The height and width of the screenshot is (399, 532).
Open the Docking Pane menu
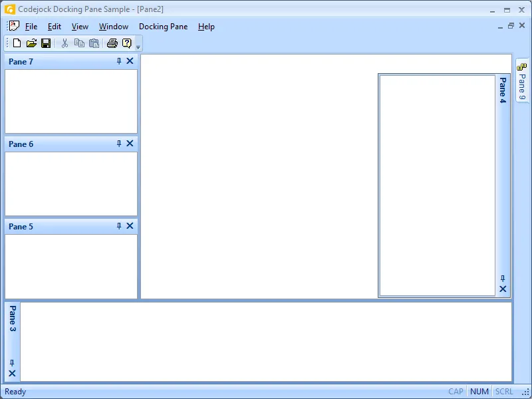pos(163,27)
